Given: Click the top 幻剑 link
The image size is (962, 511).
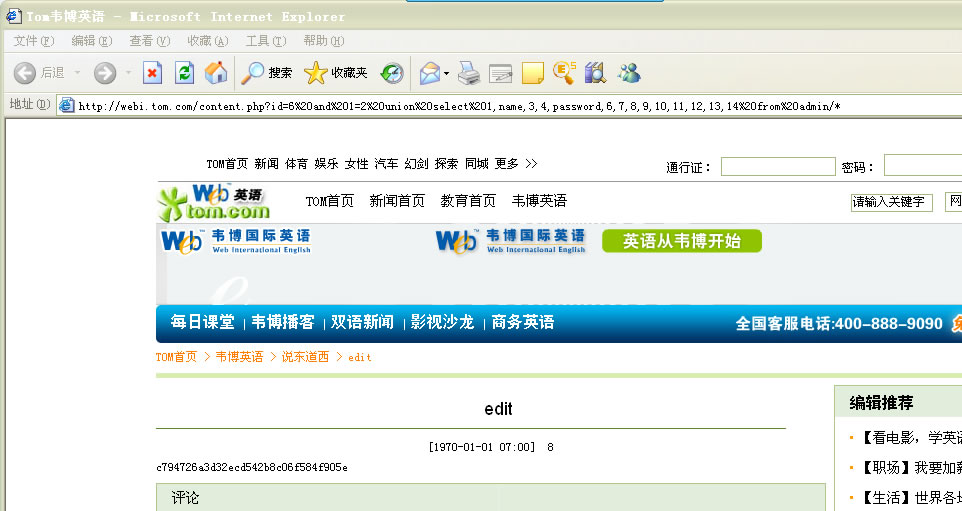Looking at the screenshot, I should pos(417,164).
